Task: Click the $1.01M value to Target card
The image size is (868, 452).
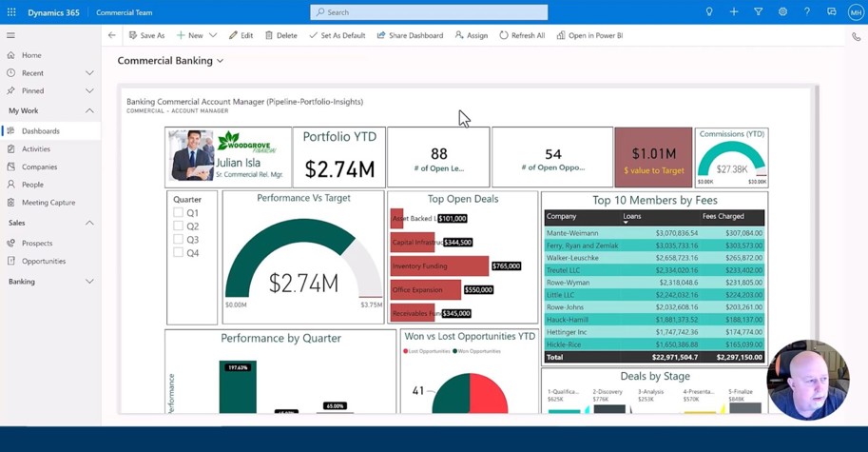Action: click(653, 157)
